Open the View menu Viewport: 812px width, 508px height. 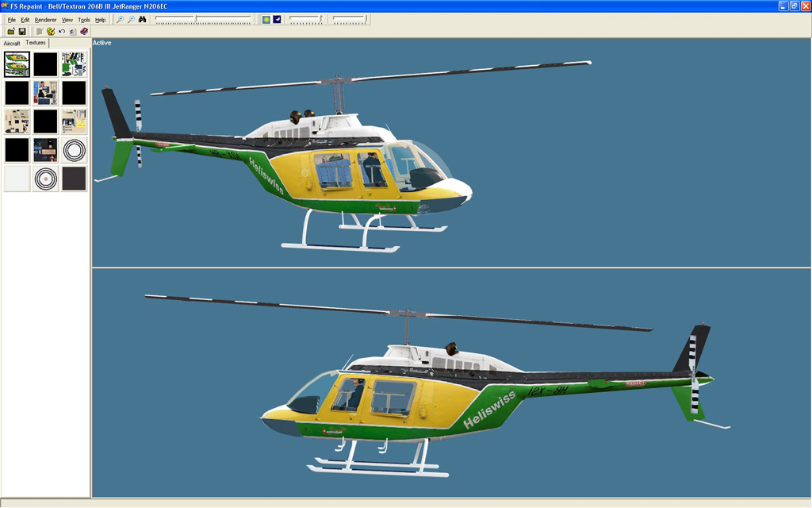[x=67, y=20]
